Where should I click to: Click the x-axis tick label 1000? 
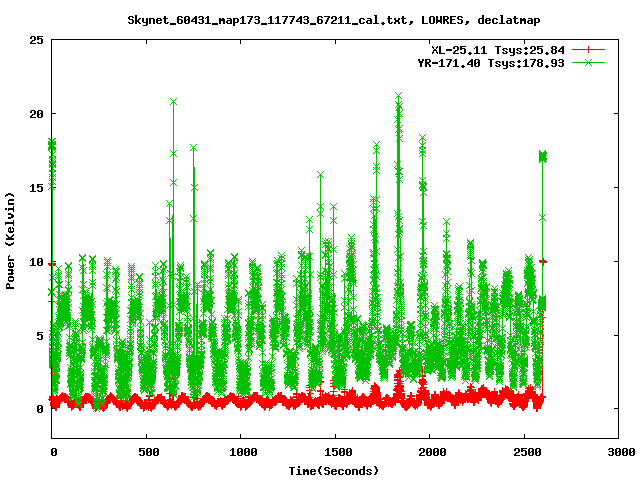(x=243, y=452)
